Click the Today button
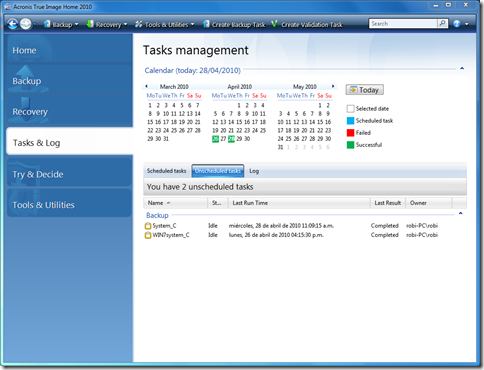484x370 pixels. pyautogui.click(x=364, y=90)
